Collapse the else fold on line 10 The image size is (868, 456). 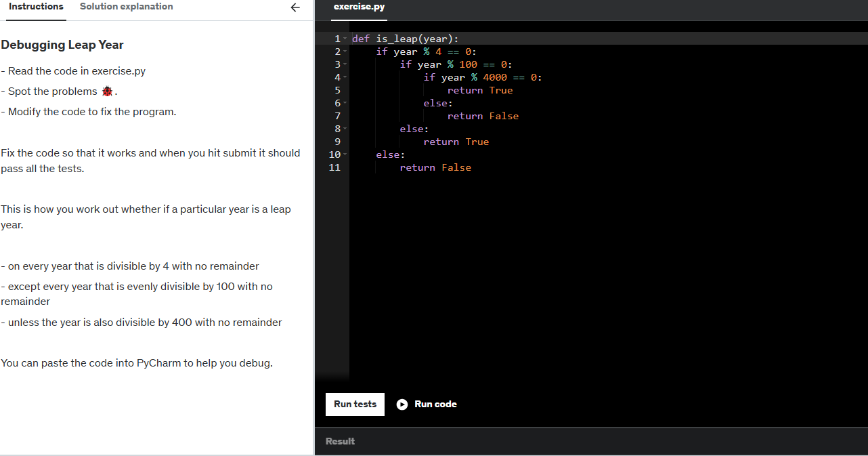point(346,155)
